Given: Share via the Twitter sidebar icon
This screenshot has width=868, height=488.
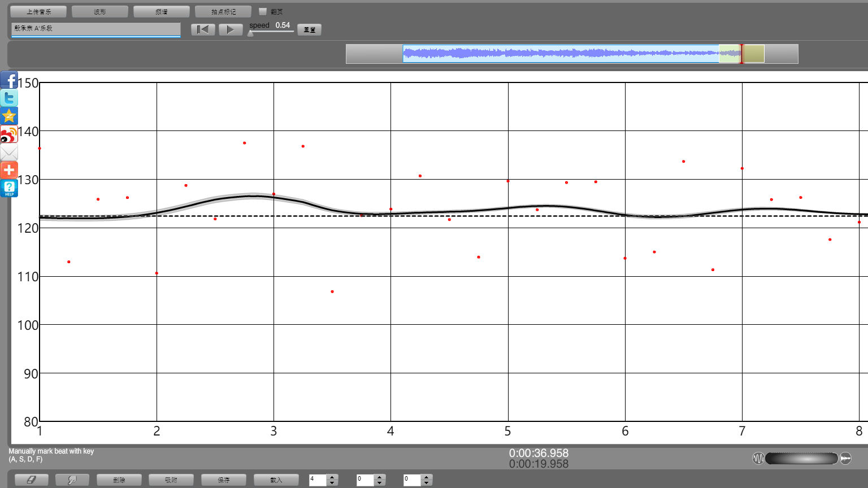Looking at the screenshot, I should (9, 98).
